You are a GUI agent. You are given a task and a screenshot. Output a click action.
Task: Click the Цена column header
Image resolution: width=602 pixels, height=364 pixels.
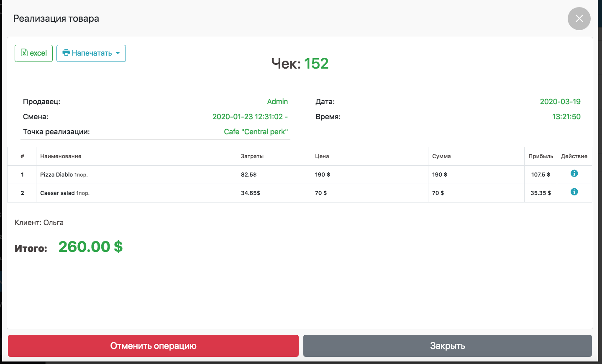(x=322, y=156)
